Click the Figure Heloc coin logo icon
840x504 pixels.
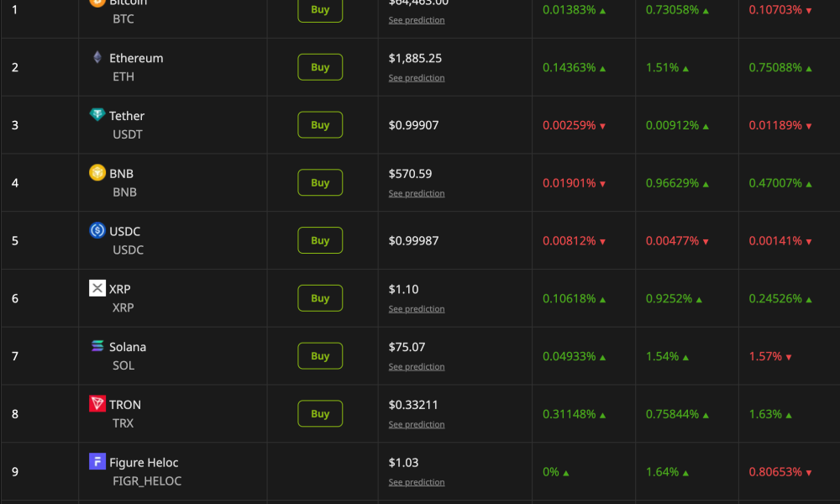97,461
